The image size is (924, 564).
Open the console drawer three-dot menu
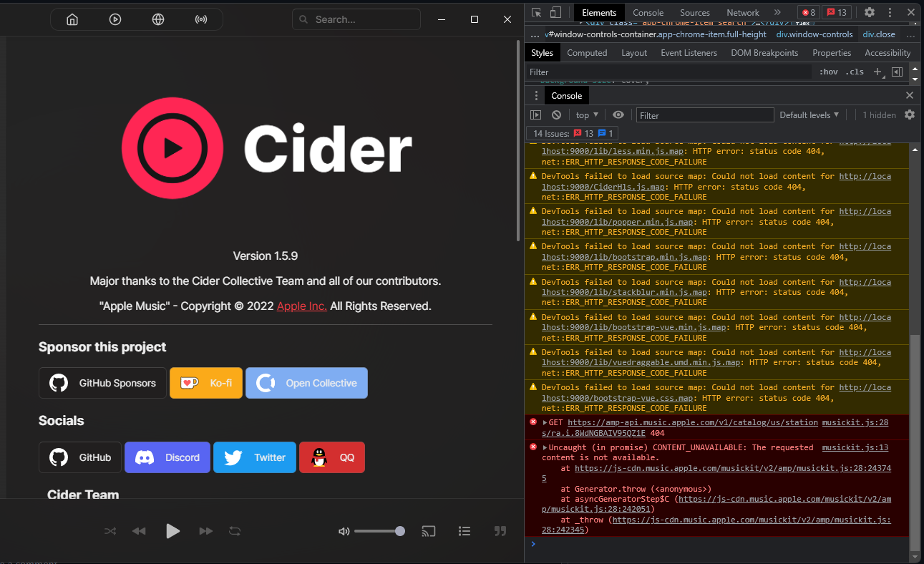[x=536, y=95]
